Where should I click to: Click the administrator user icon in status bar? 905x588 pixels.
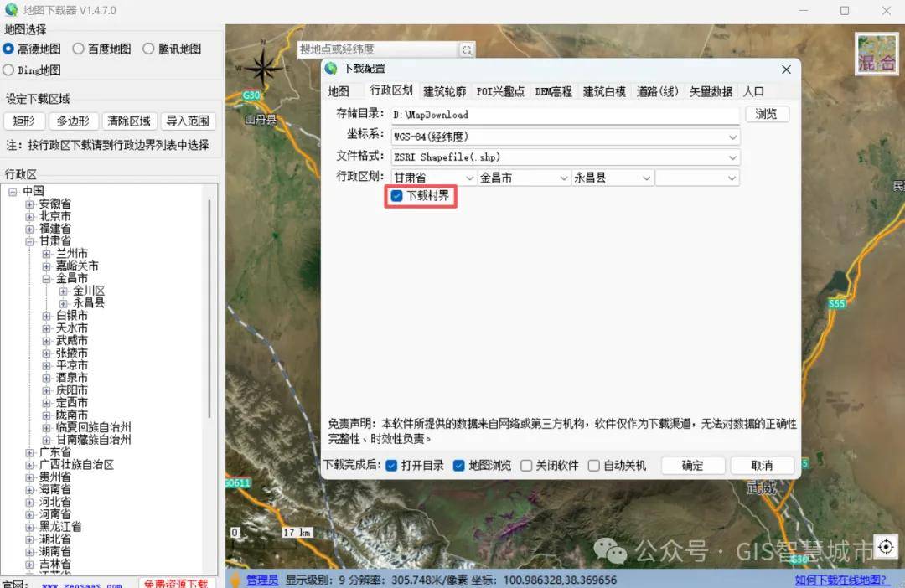pyautogui.click(x=236, y=580)
